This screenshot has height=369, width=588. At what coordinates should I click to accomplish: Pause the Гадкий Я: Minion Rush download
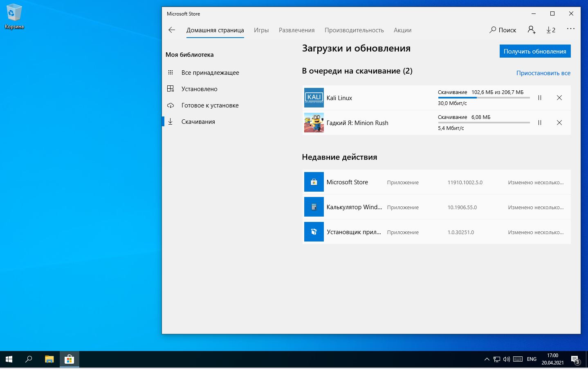tap(540, 123)
